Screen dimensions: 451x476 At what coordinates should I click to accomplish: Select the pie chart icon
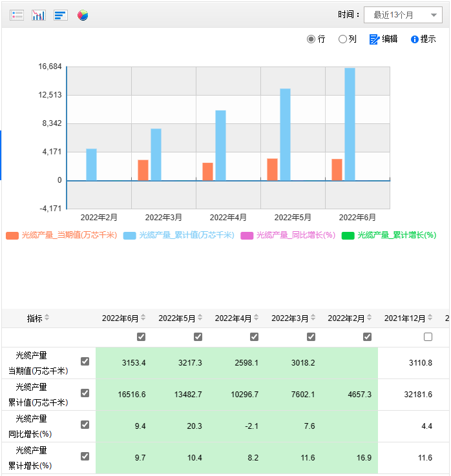point(83,15)
